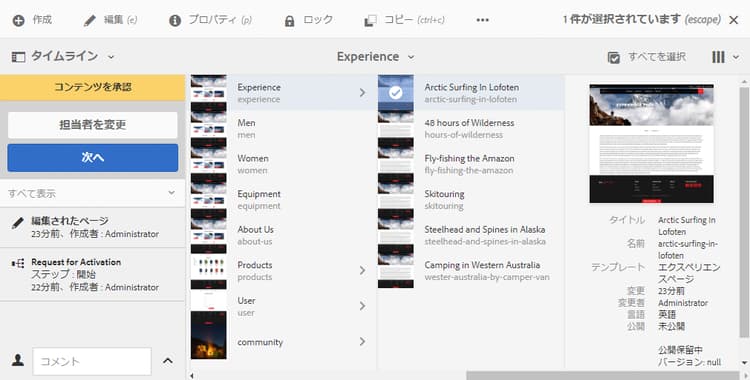
Task: Click the community page thumbnail
Action: 209,335
